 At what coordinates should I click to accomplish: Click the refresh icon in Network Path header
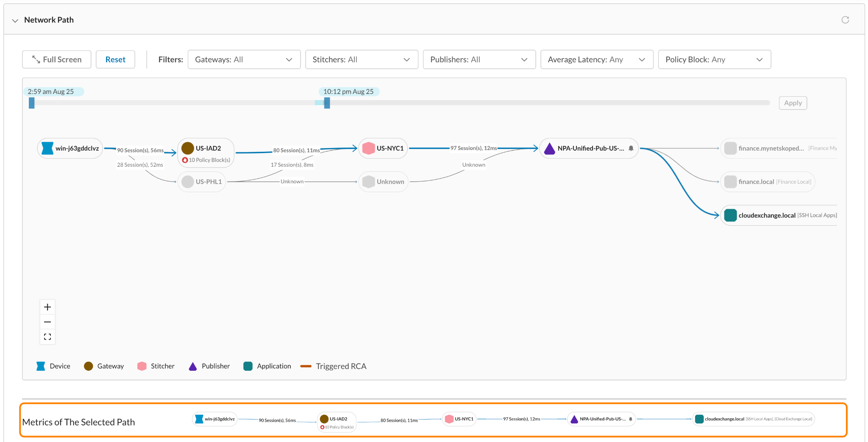pos(845,20)
